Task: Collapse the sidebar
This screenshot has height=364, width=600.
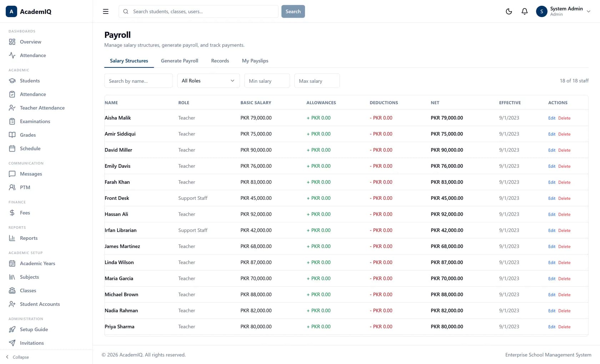Action: coord(17,357)
